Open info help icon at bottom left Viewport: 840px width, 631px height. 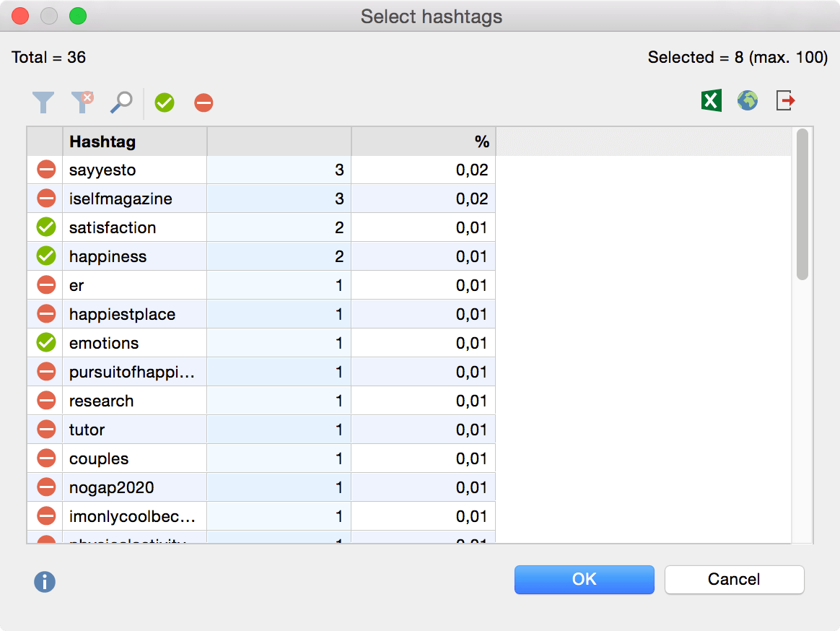(x=45, y=582)
